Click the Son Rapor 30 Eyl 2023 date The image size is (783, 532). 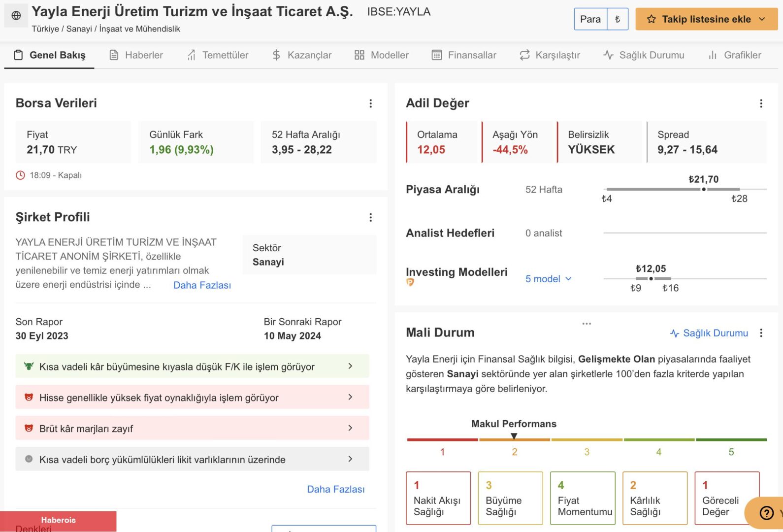pos(42,336)
